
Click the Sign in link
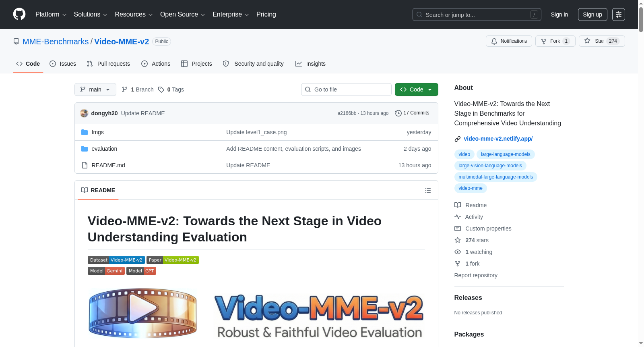point(559,15)
